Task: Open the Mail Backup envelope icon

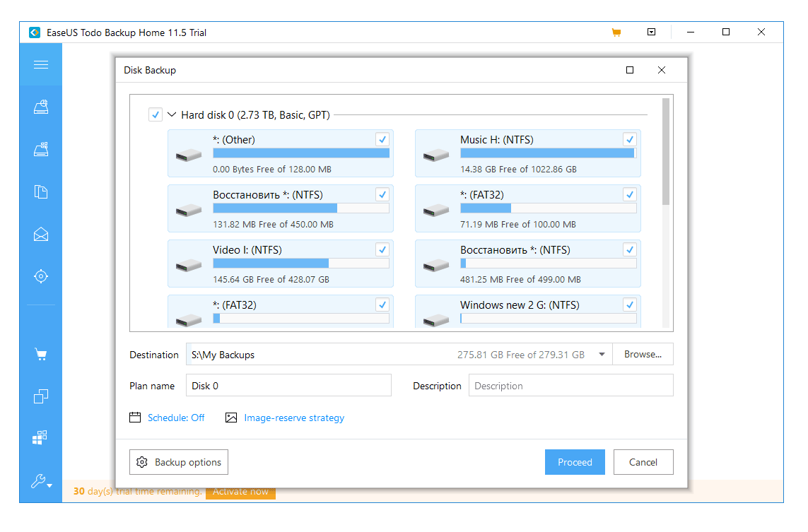Action: [x=41, y=235]
